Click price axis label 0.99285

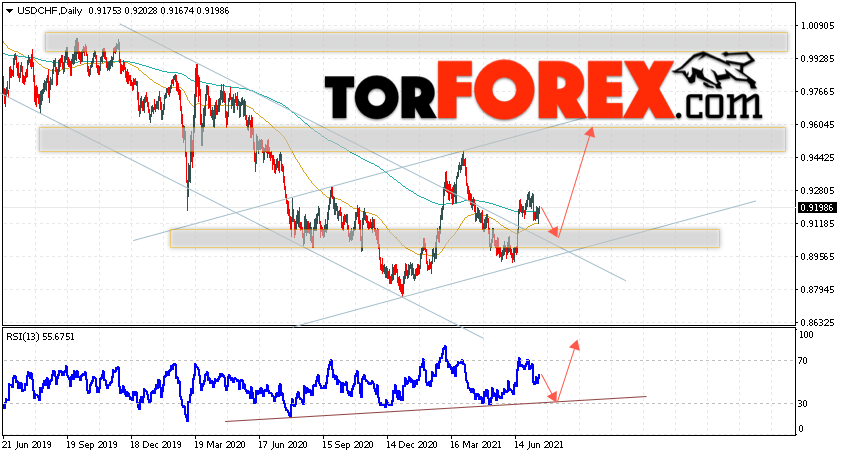[x=817, y=58]
